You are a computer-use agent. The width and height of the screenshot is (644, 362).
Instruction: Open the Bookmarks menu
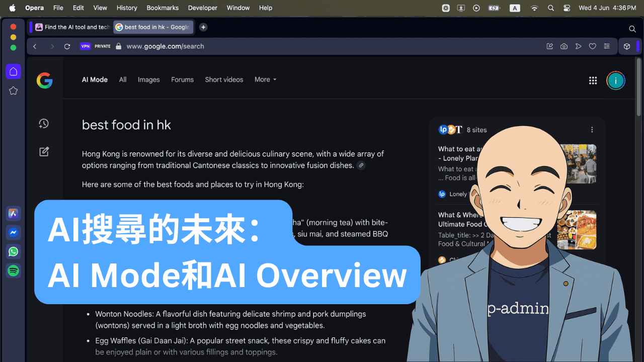point(162,8)
